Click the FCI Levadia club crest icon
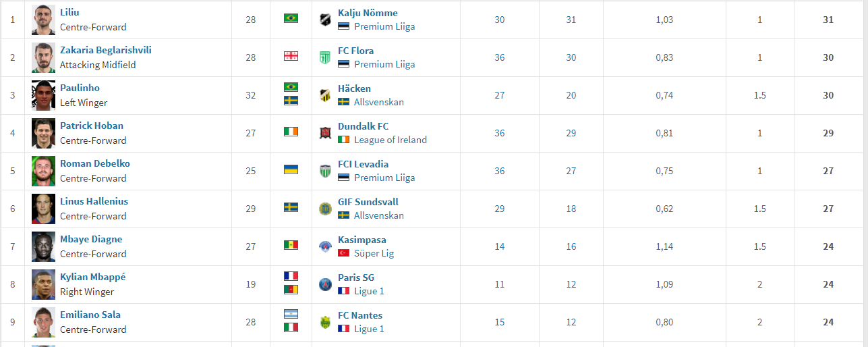This screenshot has width=868, height=347. pos(325,171)
